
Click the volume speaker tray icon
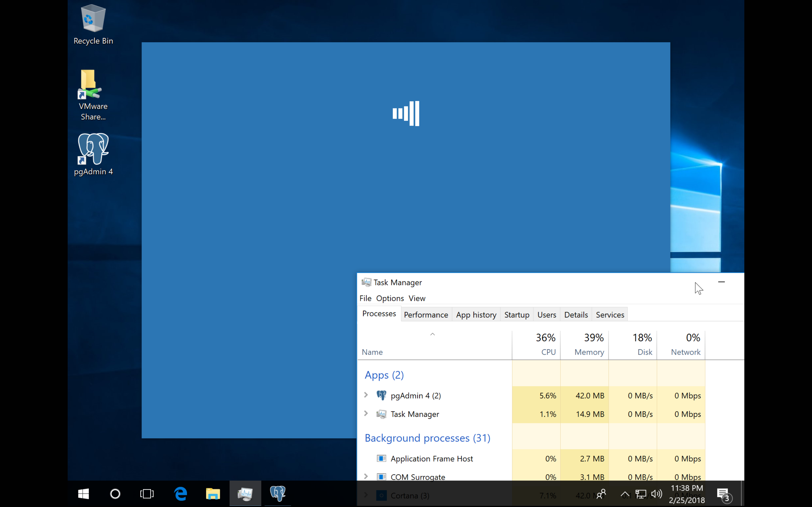click(656, 493)
